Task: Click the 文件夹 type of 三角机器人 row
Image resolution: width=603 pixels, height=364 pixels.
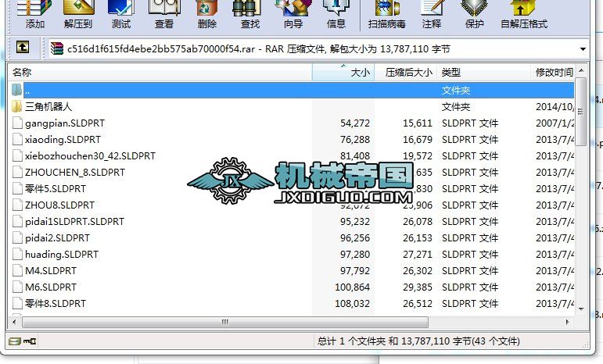Action: pyautogui.click(x=456, y=106)
